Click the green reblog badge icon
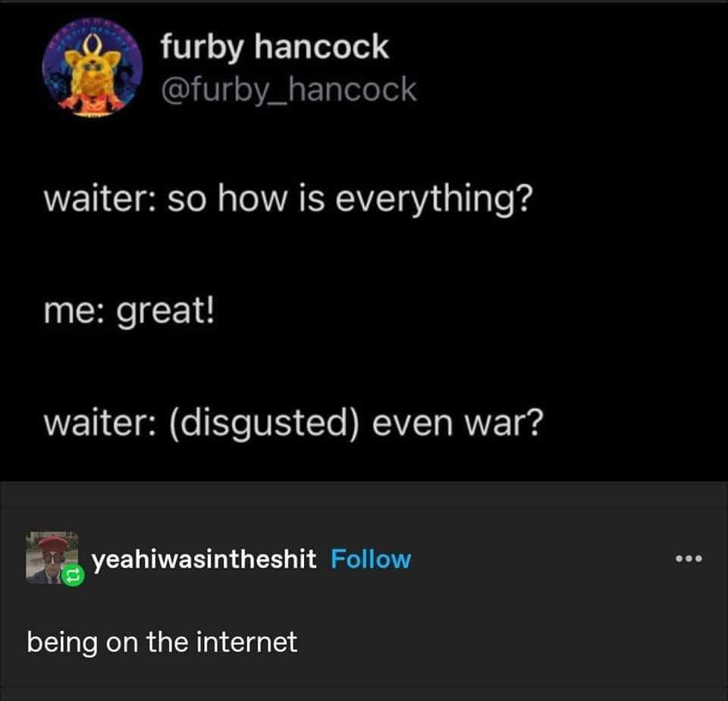Image resolution: width=728 pixels, height=701 pixels. point(74,576)
